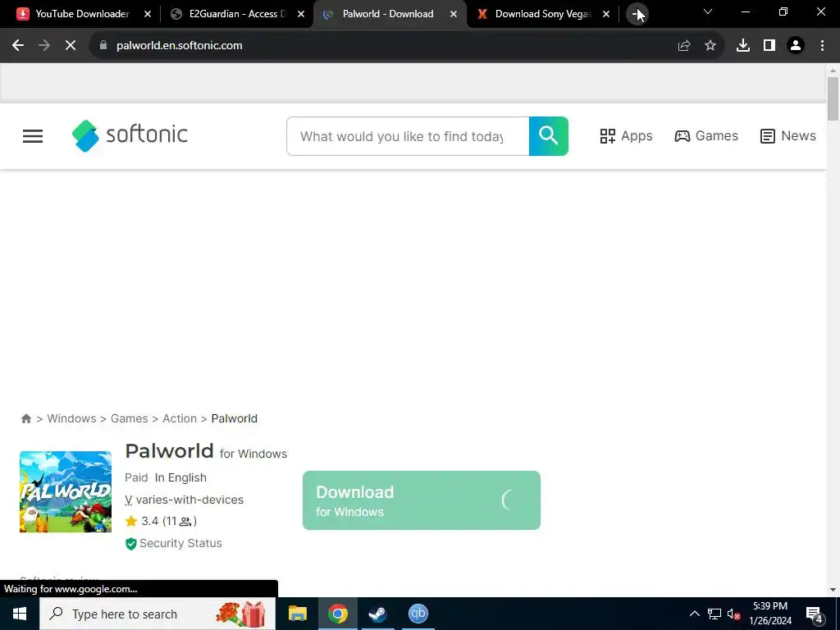Click the search magnifier button
Image resolution: width=840 pixels, height=630 pixels.
click(x=549, y=136)
